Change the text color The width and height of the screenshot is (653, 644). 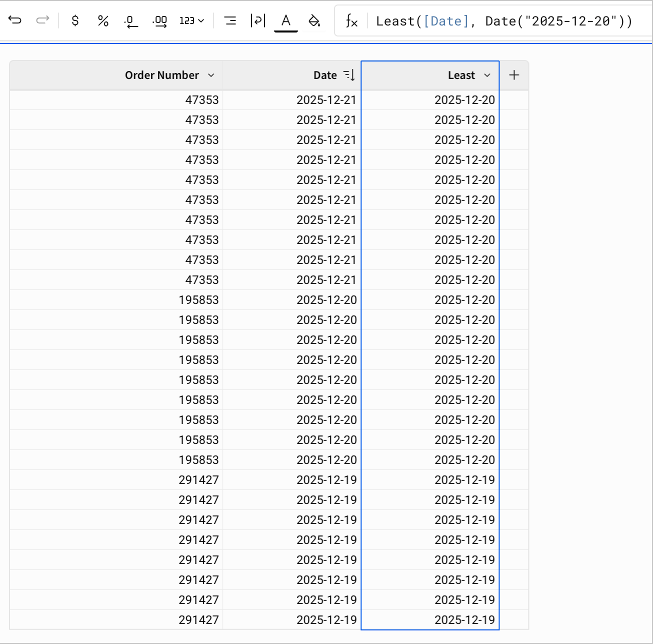285,20
